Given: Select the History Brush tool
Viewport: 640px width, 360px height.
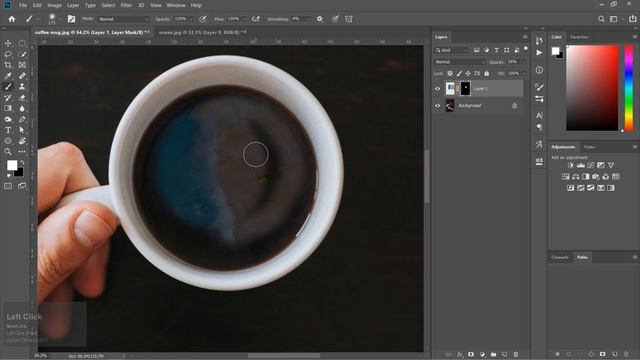Looking at the screenshot, I should click(x=8, y=98).
